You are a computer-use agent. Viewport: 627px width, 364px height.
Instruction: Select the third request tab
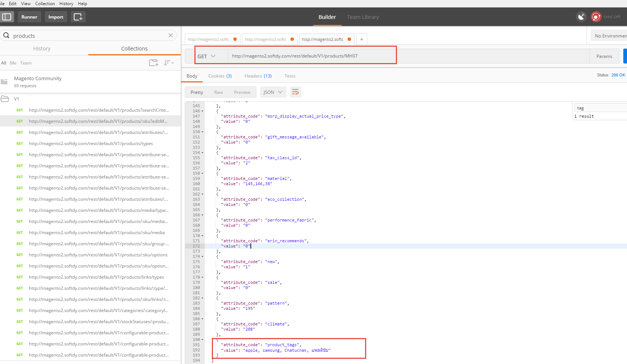(x=326, y=39)
